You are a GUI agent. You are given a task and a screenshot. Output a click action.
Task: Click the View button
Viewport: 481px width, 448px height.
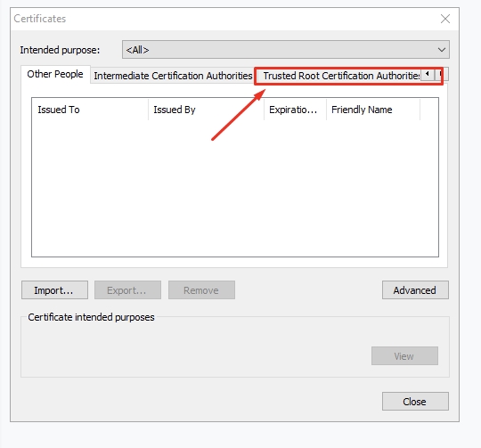pyautogui.click(x=404, y=355)
